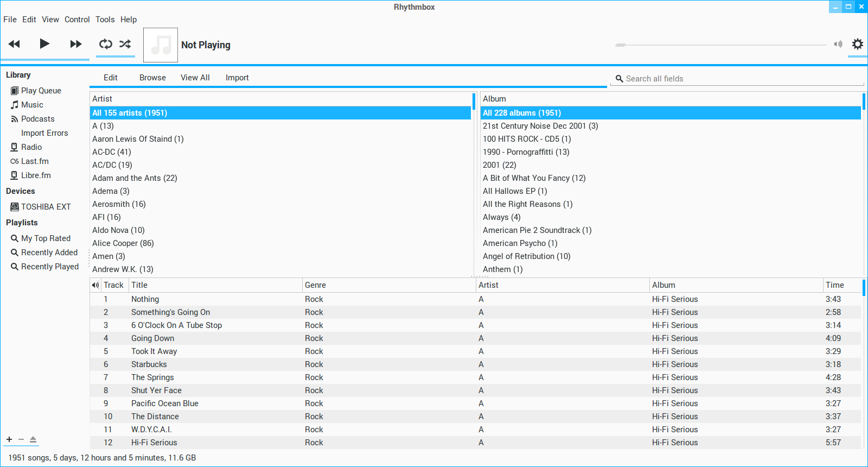The image size is (868, 467).
Task: Select the track W.D.Y.C.A.I.
Action: pyautogui.click(x=475, y=430)
